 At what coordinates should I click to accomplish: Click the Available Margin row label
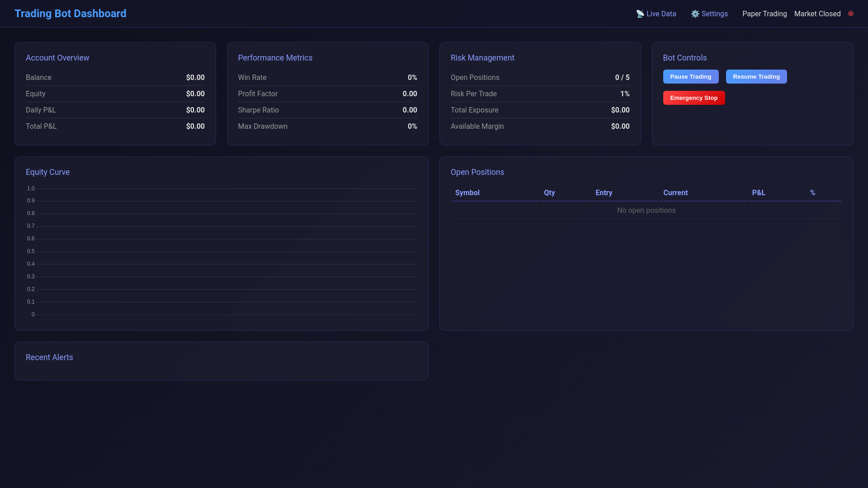[477, 127]
